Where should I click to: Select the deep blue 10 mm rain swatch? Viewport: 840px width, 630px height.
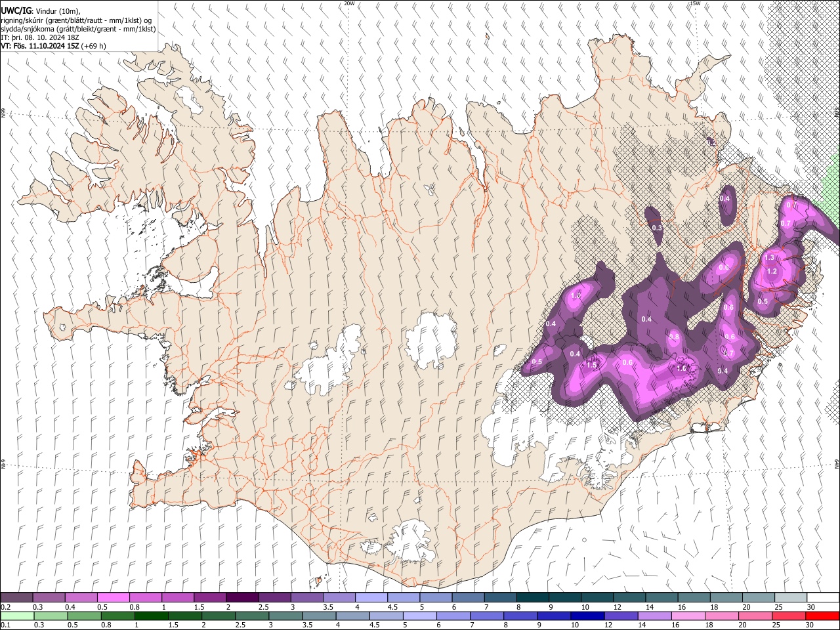click(x=587, y=616)
